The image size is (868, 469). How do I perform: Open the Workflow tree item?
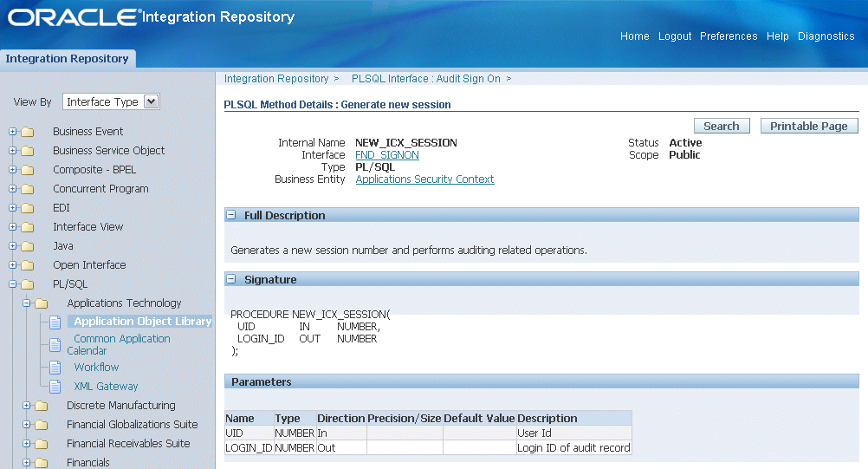96,367
